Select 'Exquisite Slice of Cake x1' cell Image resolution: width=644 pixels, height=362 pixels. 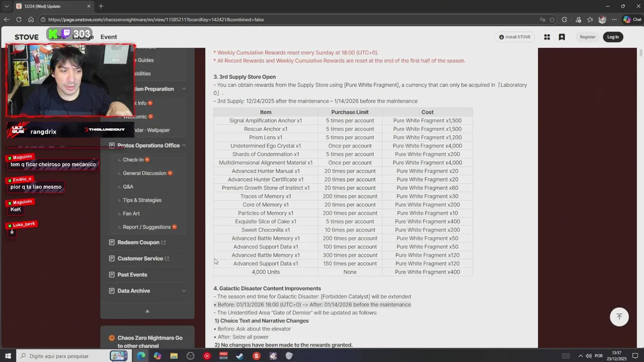coord(266,222)
